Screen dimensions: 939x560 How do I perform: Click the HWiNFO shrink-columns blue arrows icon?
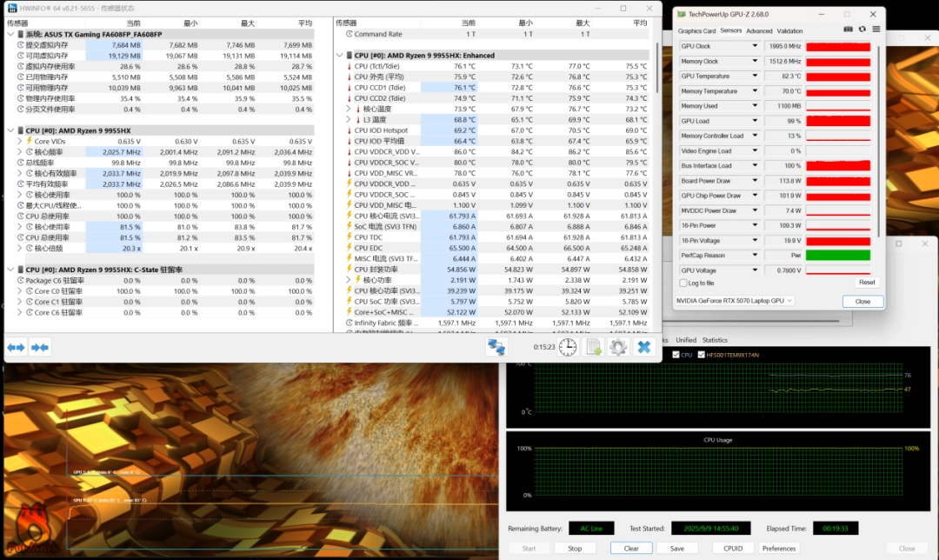click(x=40, y=347)
